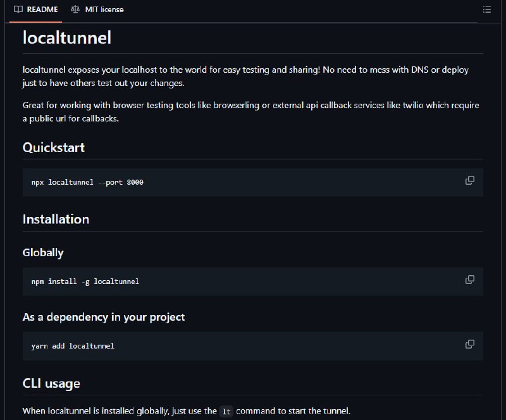The image size is (506, 420).
Task: Open the README outline list icon
Action: coord(487,9)
